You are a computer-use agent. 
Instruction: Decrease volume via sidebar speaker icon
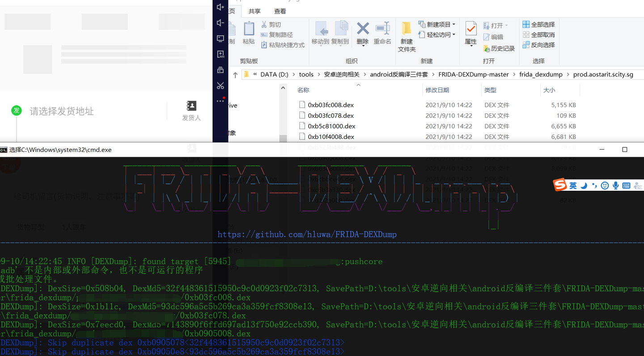point(220,21)
